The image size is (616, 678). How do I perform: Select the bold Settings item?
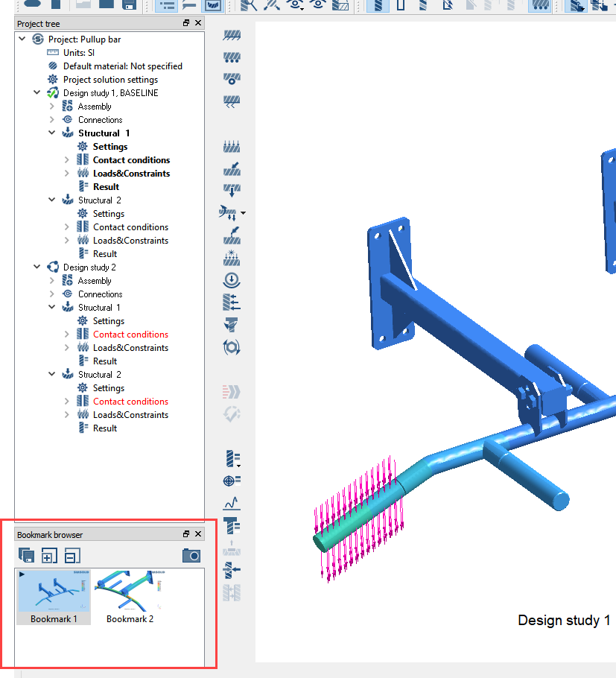(x=110, y=146)
